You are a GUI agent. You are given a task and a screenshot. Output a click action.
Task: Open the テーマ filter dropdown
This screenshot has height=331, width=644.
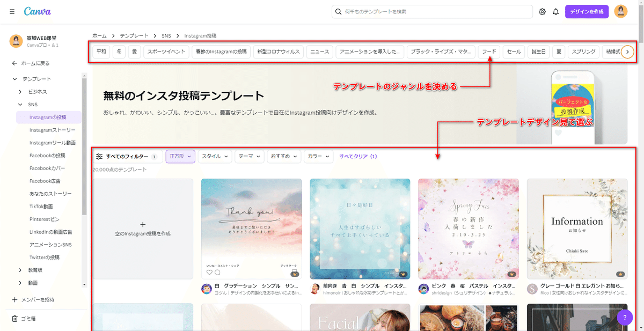250,157
